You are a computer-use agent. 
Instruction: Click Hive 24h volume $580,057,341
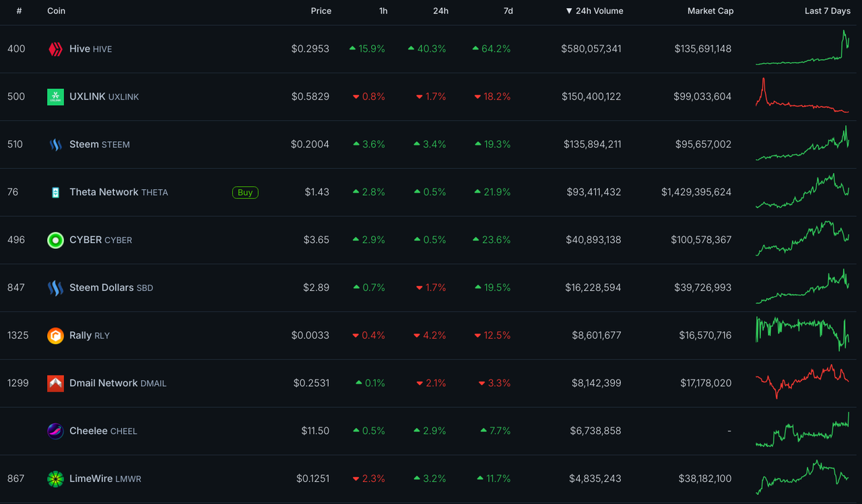(x=591, y=49)
